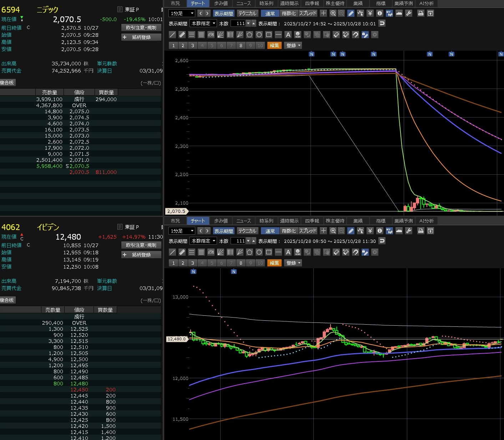Screen dimensions: 504x440
Task: Open 本数指定 dropdown in イビデン chart
Action: click(203, 241)
